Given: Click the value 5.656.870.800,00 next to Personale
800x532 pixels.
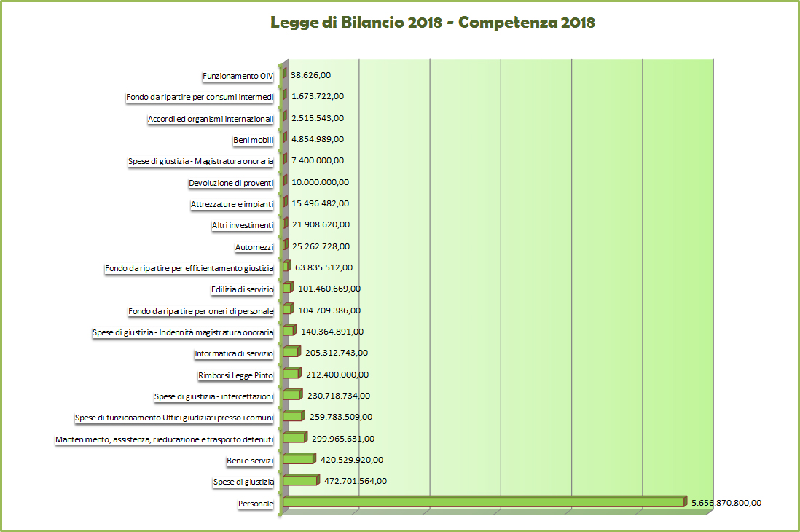Looking at the screenshot, I should [x=726, y=503].
